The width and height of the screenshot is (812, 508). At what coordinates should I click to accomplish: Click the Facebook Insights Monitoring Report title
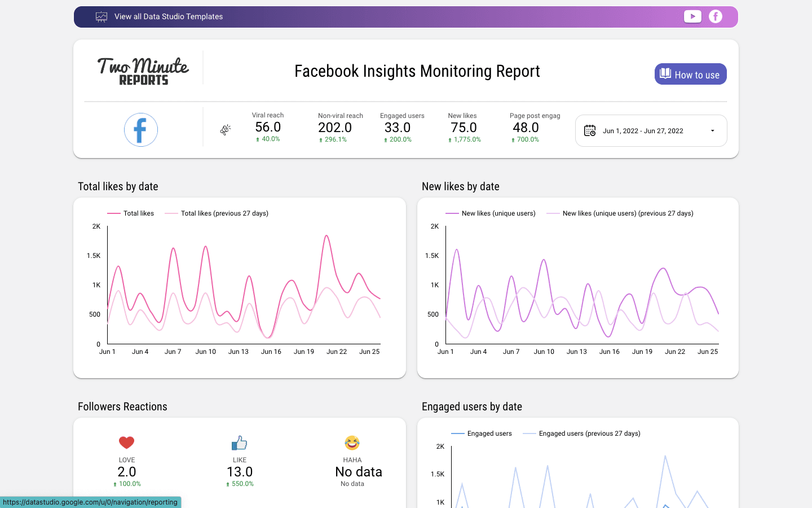[x=417, y=71]
